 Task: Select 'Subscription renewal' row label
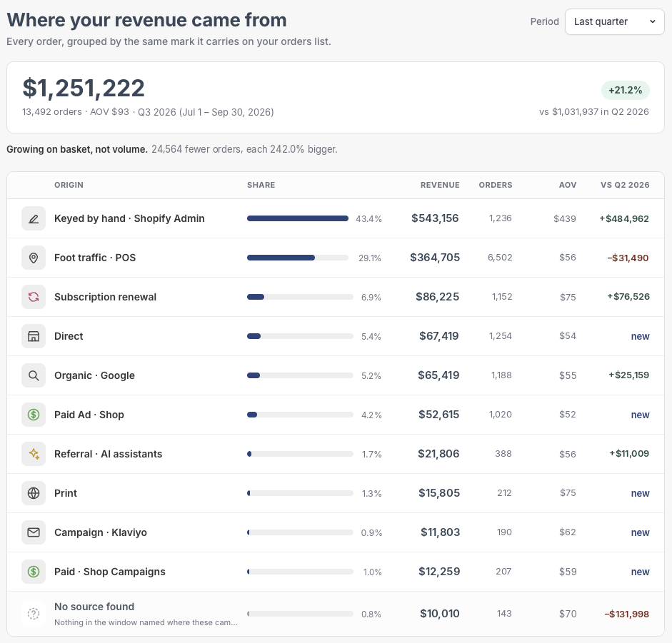click(106, 297)
